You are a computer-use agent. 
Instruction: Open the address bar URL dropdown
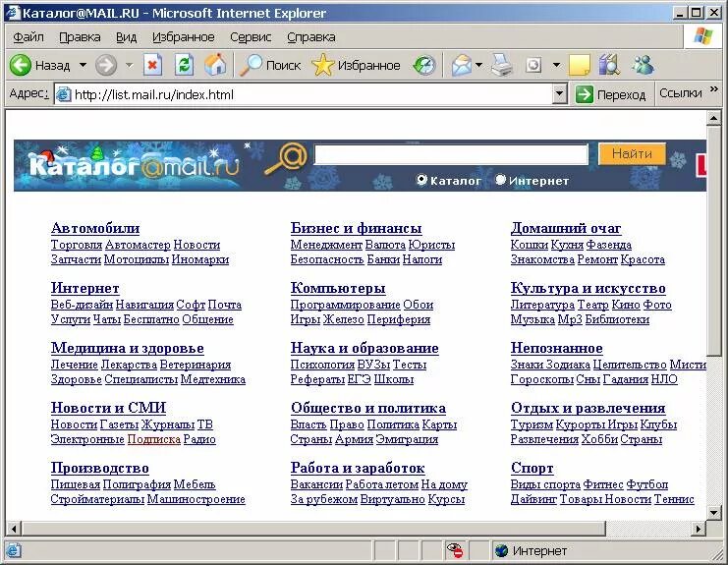point(560,94)
